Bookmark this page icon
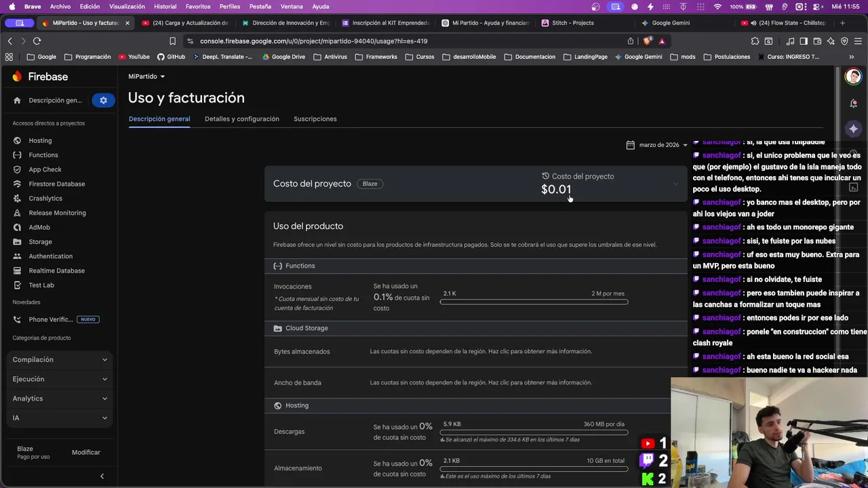This screenshot has width=868, height=488. coord(172,41)
